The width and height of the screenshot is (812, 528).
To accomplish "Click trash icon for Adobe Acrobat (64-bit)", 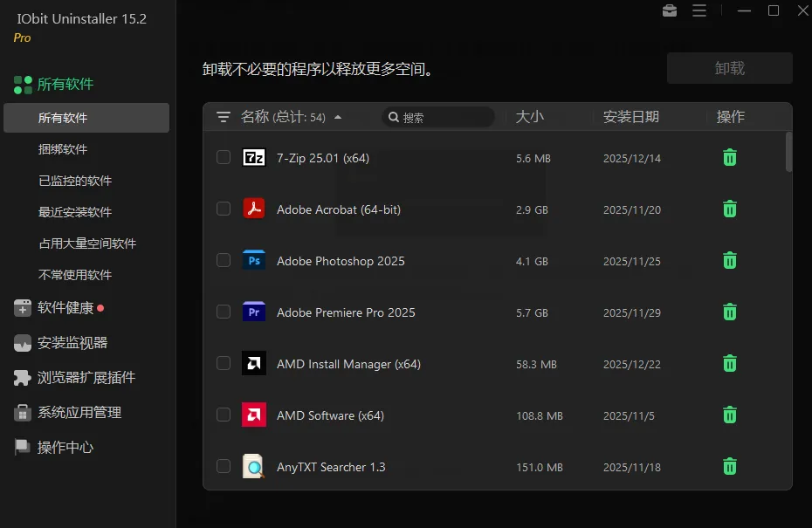I will click(730, 209).
